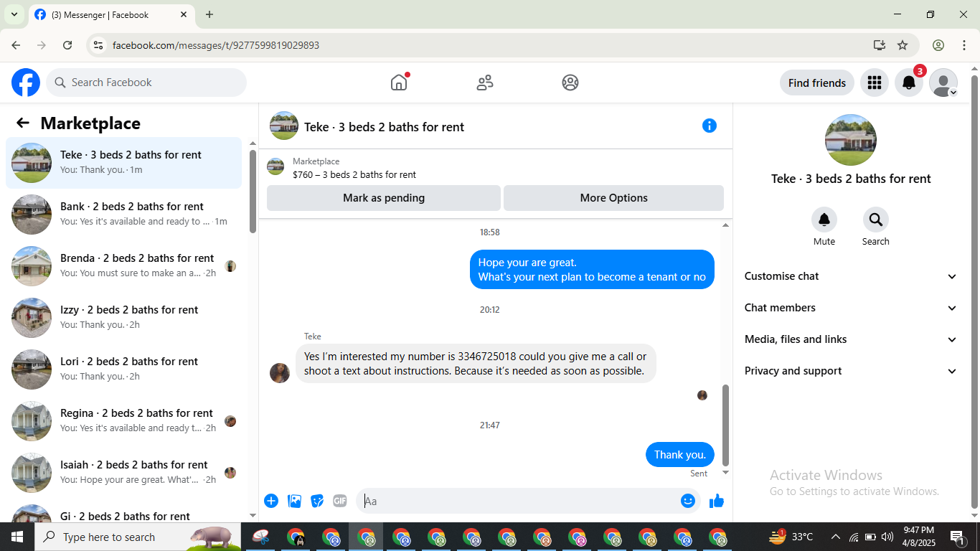Click the listing thumbnail in chat header
The height and width of the screenshot is (551, 980).
pyautogui.click(x=284, y=126)
